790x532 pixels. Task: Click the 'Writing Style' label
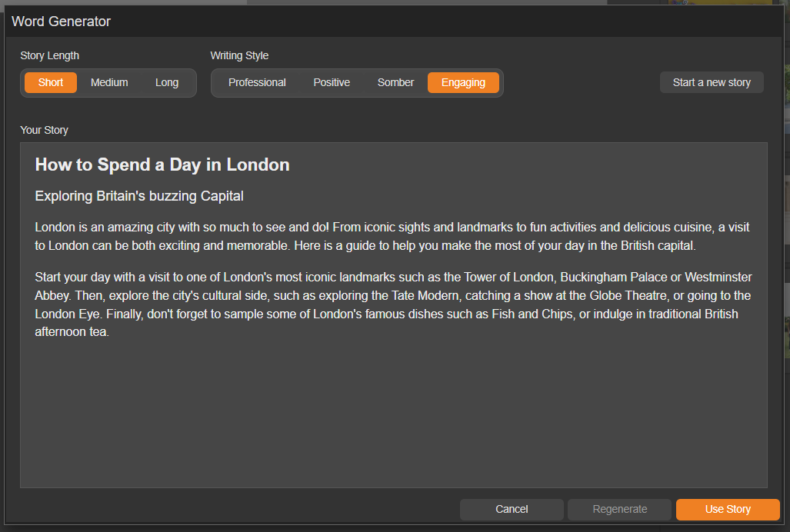pos(239,55)
